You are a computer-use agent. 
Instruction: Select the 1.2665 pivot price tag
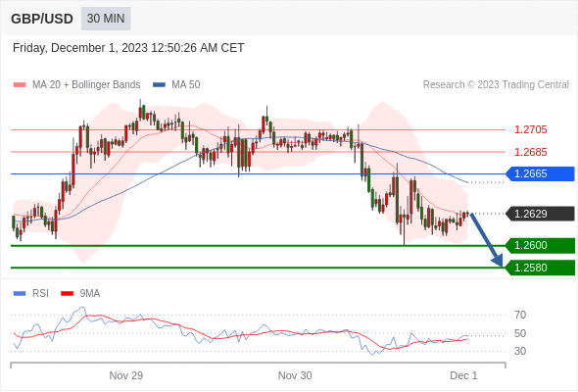pyautogui.click(x=540, y=173)
